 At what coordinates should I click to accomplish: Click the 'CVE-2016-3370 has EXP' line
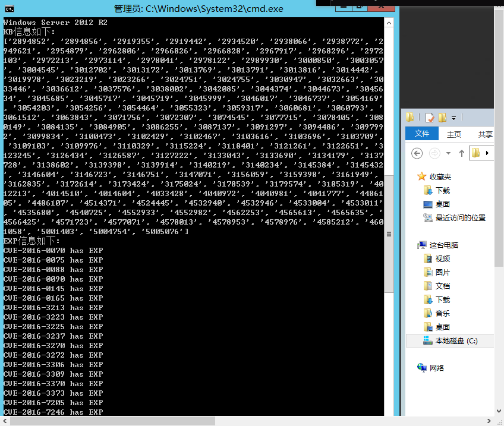click(x=53, y=384)
